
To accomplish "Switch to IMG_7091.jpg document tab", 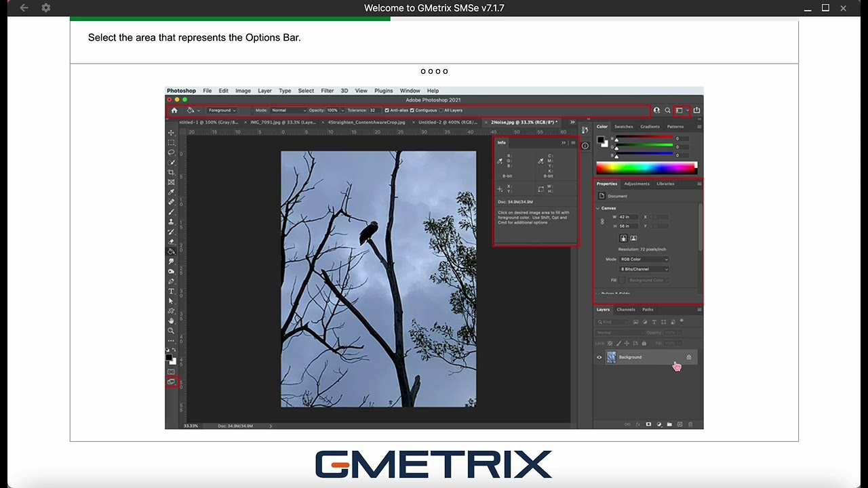I will [x=283, y=122].
